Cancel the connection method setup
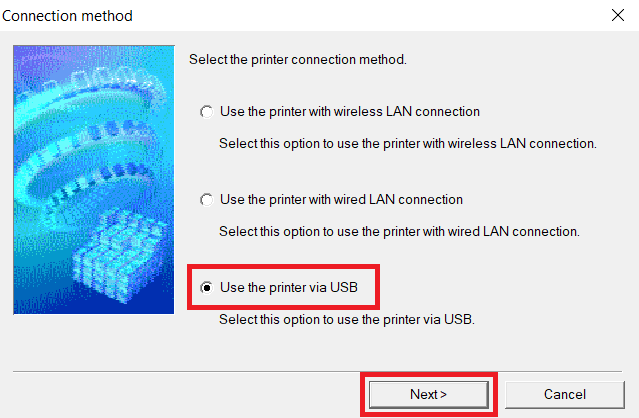 tap(564, 394)
